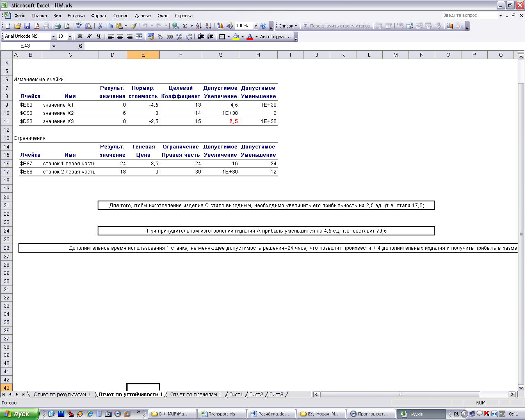Viewport: 525px width, 420px height.
Task: Open Excel help (question mark icon)
Action: (263, 26)
